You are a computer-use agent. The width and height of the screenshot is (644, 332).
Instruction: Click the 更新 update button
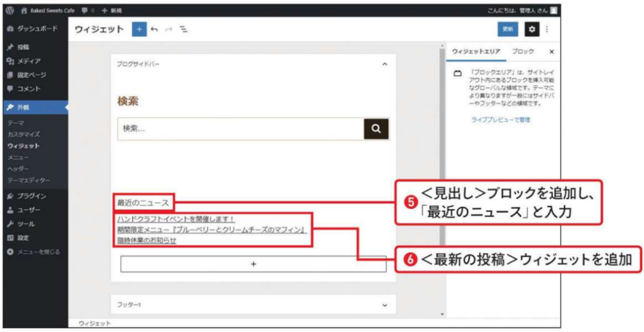pyautogui.click(x=508, y=30)
